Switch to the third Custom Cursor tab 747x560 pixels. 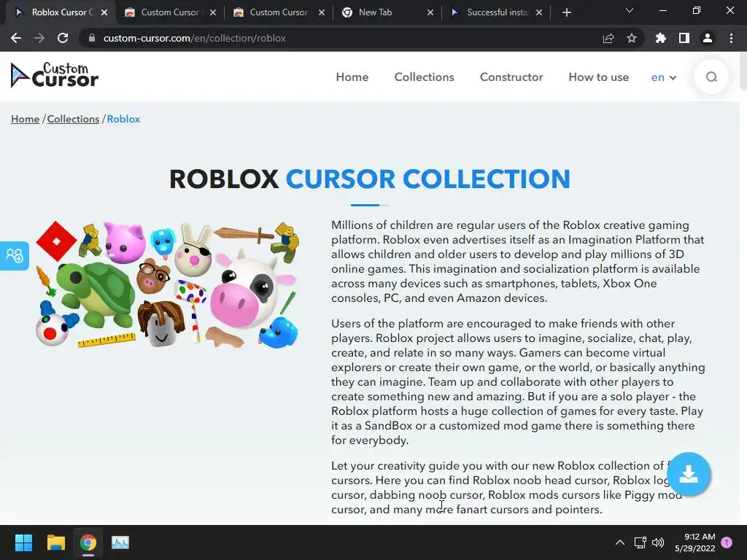278,12
